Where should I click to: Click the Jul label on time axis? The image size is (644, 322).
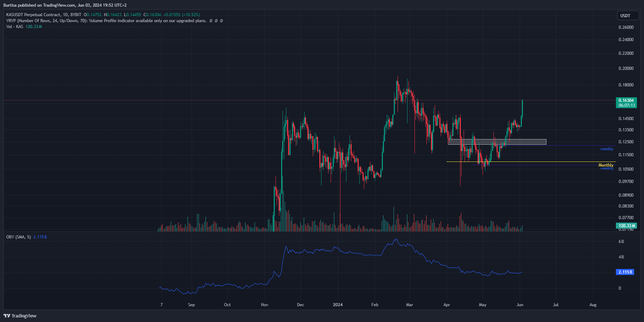click(x=556, y=305)
